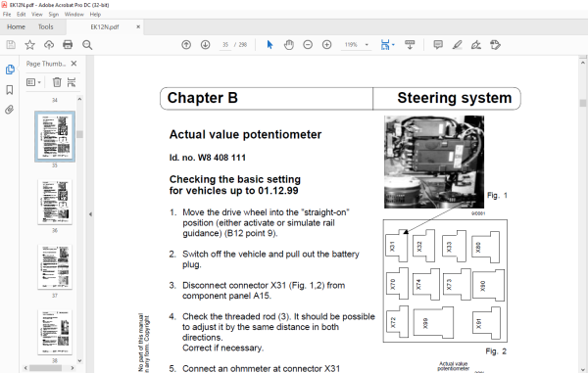Open the Window menu
Screen dimensions: 588x373
click(x=73, y=15)
